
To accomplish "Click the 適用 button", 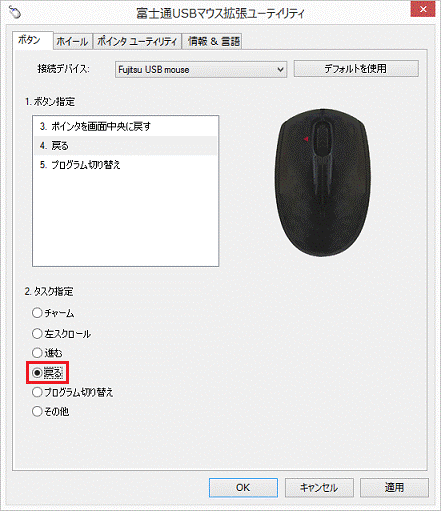I will coord(394,488).
